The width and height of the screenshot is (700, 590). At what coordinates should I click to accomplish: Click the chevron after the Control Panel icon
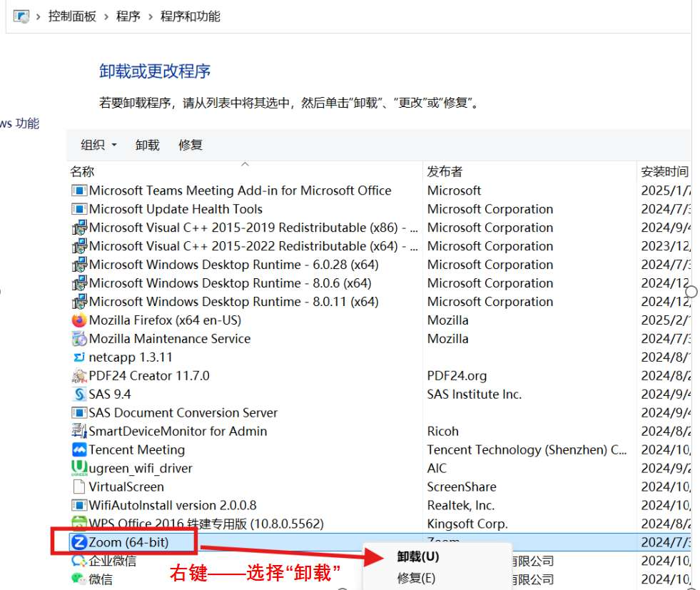point(39,17)
